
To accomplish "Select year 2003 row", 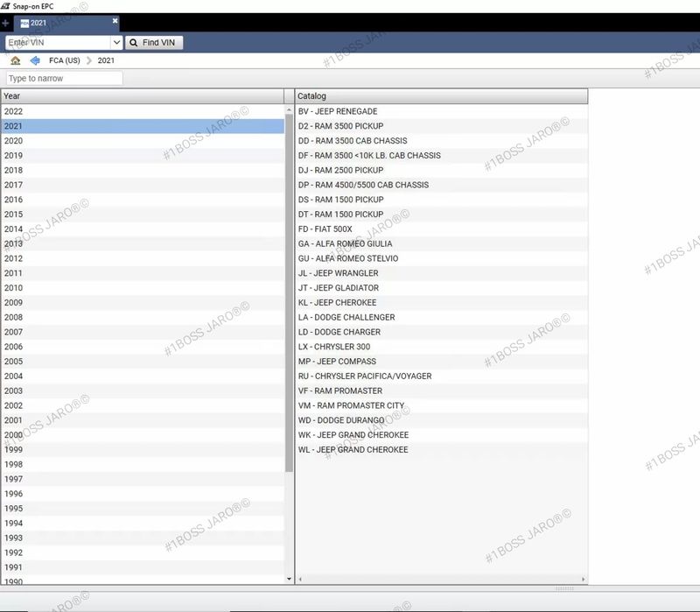I will (x=143, y=390).
